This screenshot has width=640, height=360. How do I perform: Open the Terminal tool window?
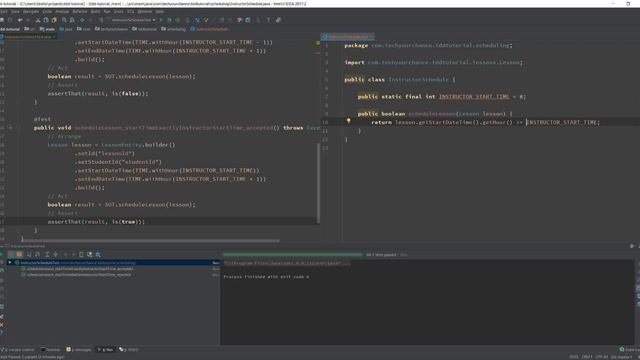pos(51,350)
